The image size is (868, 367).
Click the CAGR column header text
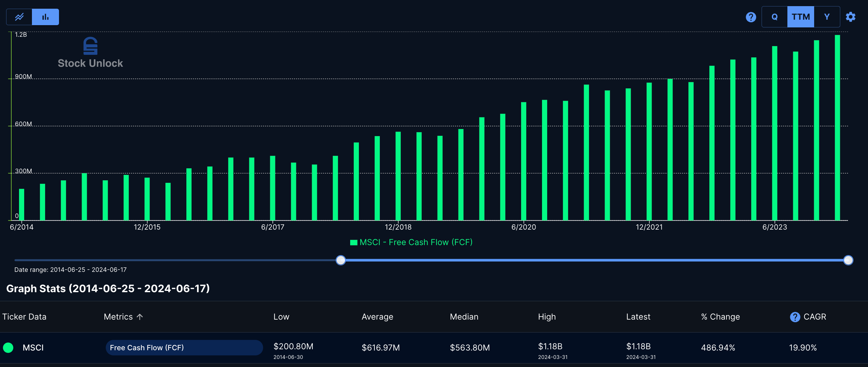click(x=815, y=317)
